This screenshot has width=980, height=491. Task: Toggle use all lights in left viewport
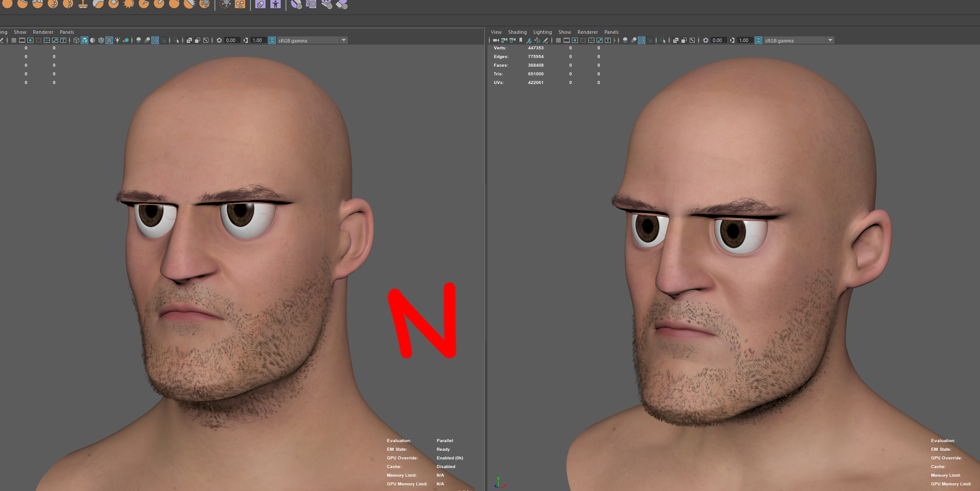pos(117,40)
